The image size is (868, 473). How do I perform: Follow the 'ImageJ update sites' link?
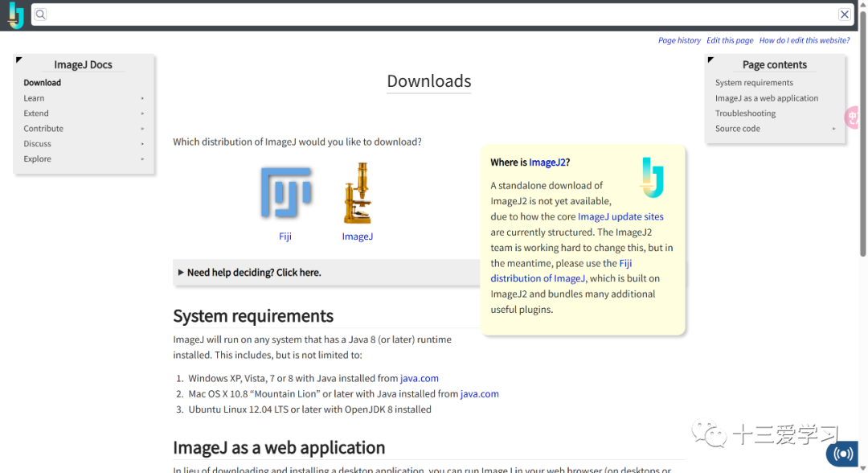pos(620,216)
